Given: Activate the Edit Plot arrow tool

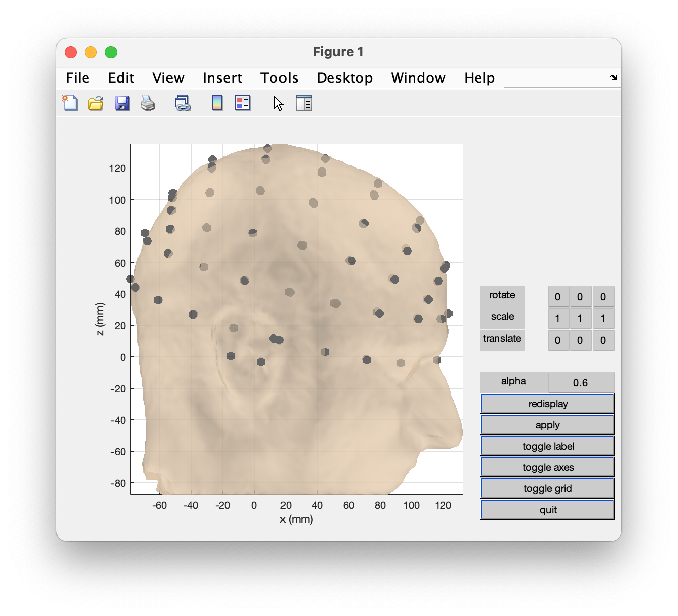Looking at the screenshot, I should [278, 103].
